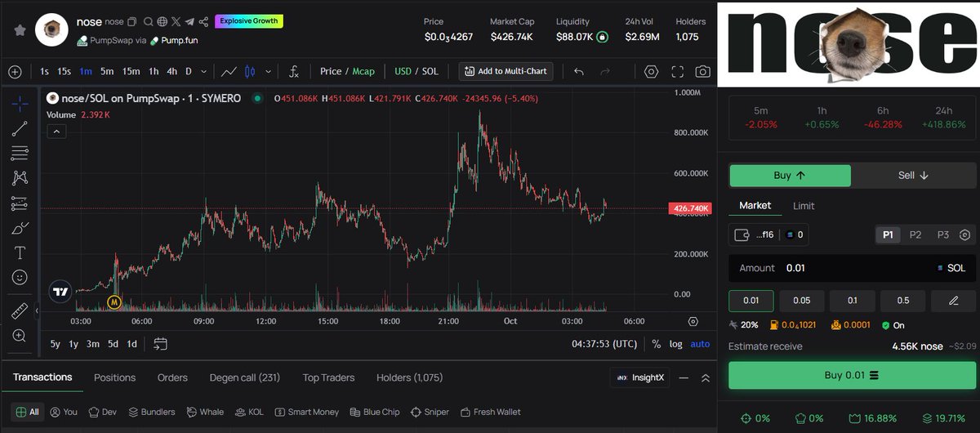Screen dimensions: 980x433
Task: Open the search magnifier next to nose
Action: coord(148,22)
